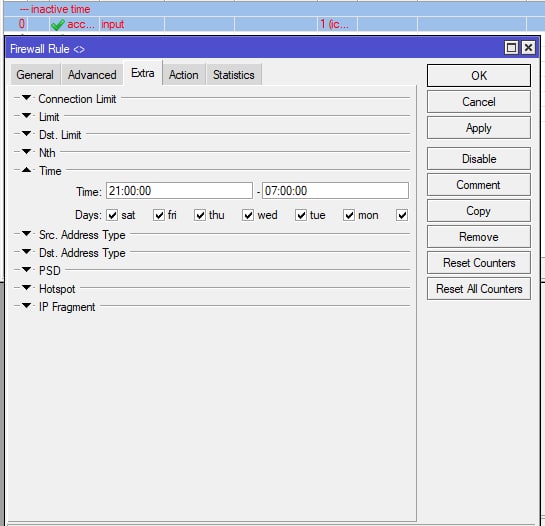Uncheck the fri day checkbox
This screenshot has height=526, width=545.
click(159, 215)
